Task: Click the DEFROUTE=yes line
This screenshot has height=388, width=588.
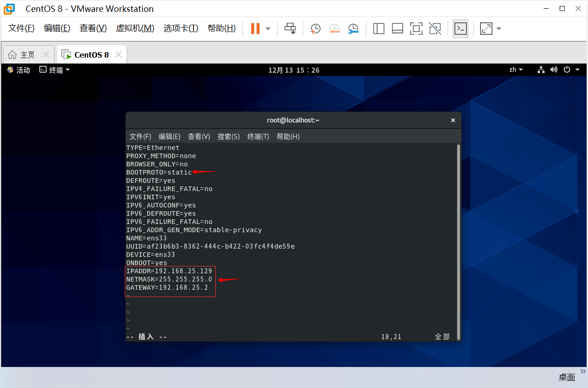Action: (x=151, y=181)
